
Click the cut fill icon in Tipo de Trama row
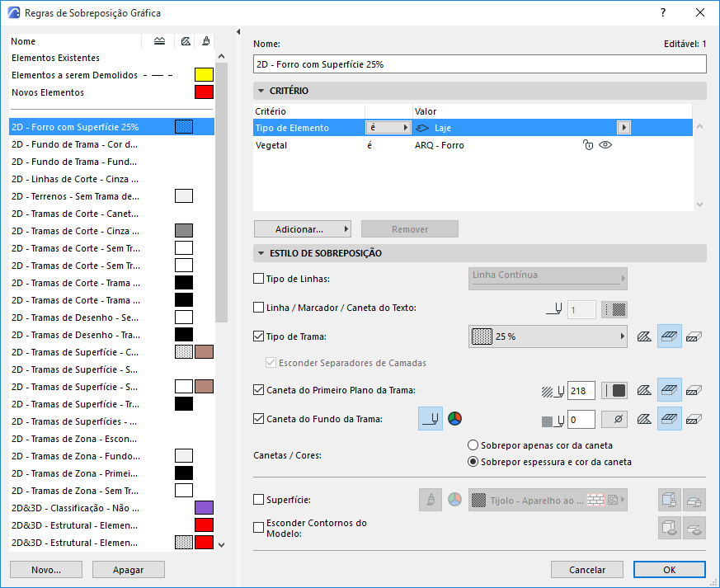click(x=694, y=337)
